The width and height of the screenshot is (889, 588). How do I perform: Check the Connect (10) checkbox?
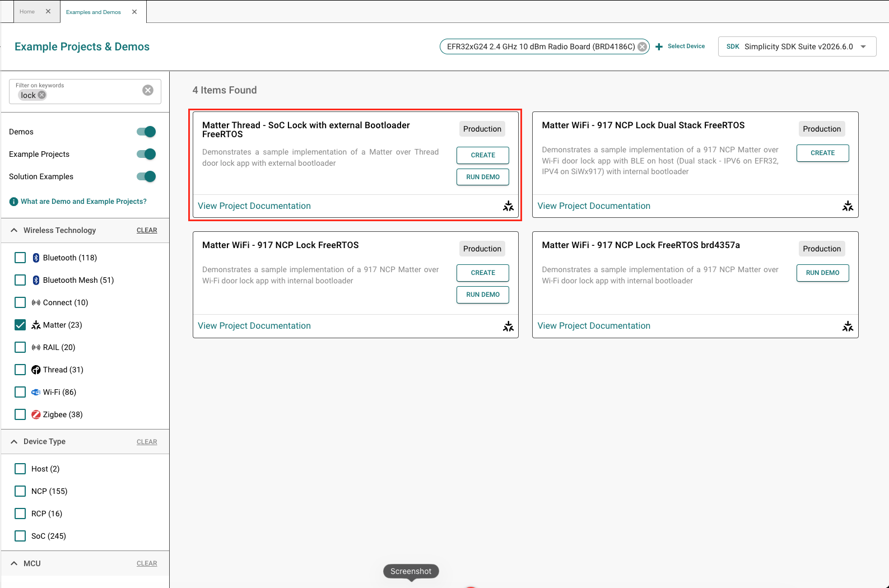(20, 302)
